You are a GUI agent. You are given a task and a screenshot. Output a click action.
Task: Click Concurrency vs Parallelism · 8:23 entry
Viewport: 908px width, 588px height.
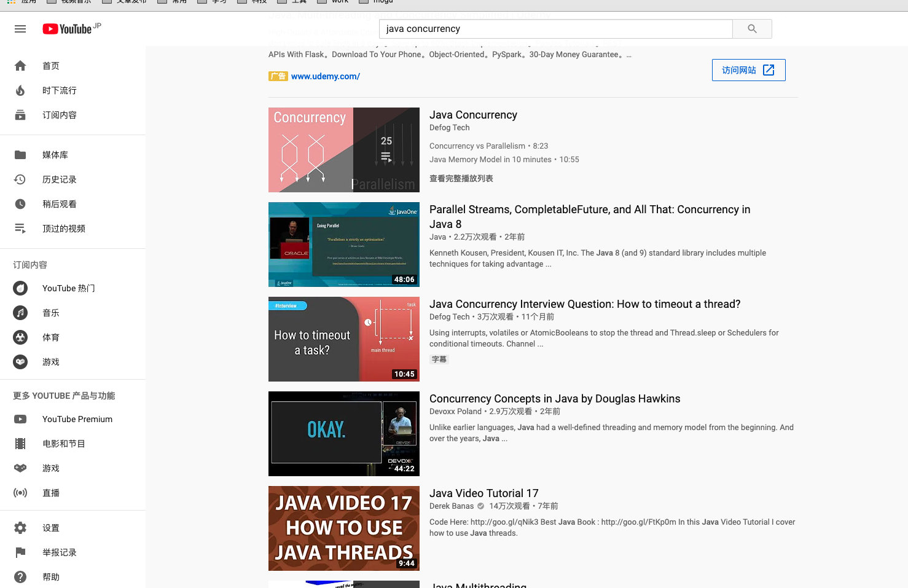pyautogui.click(x=488, y=146)
